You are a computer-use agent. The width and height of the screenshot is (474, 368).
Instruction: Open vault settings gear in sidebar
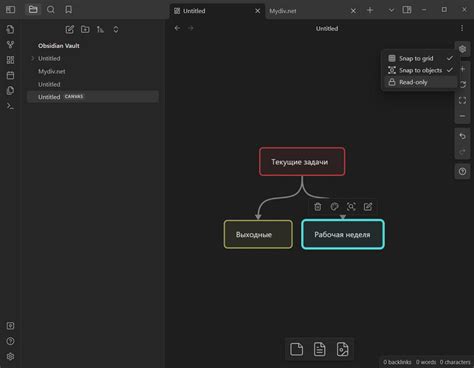point(10,357)
